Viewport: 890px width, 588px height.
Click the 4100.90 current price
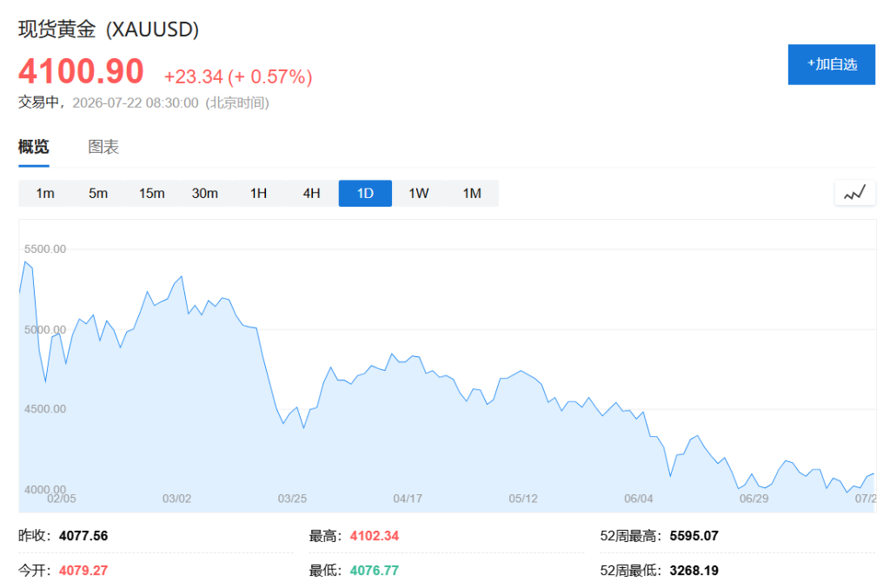pos(81,71)
